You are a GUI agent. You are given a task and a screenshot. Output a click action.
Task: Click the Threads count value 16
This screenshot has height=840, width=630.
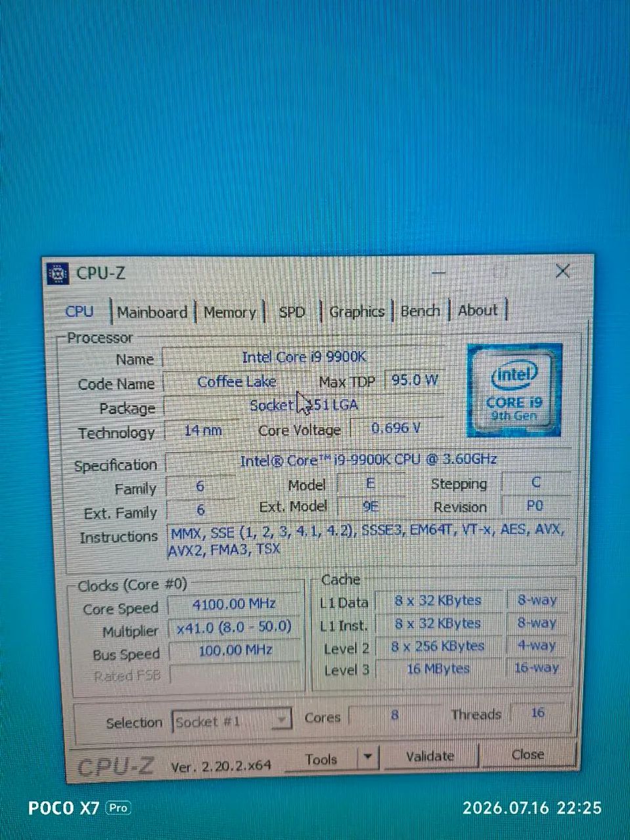coord(537,713)
